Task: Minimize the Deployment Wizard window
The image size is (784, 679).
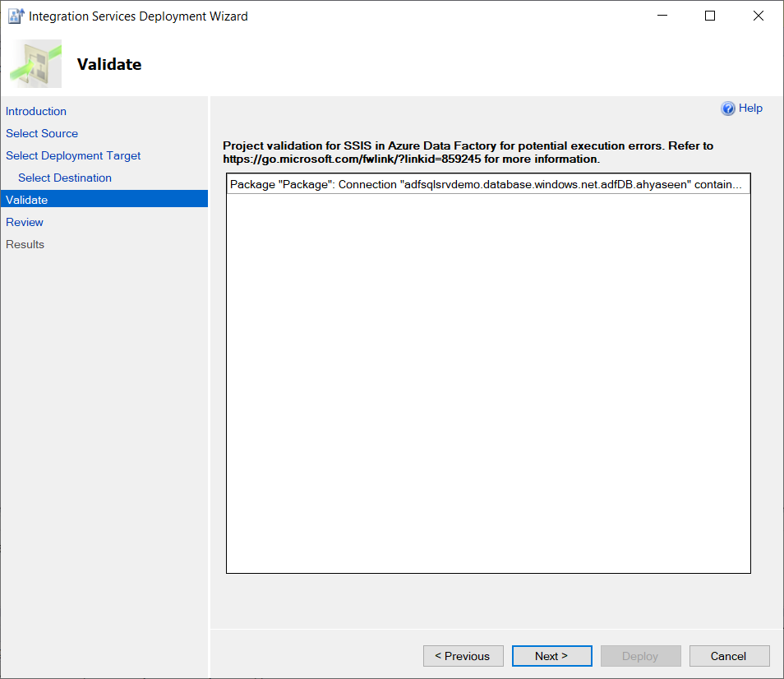Action: 662,16
